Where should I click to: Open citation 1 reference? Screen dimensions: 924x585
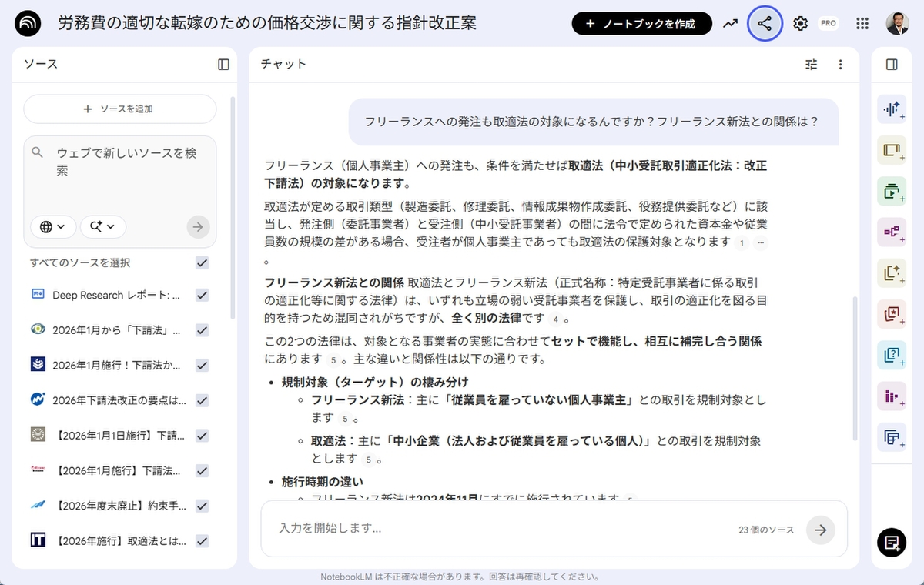click(741, 242)
